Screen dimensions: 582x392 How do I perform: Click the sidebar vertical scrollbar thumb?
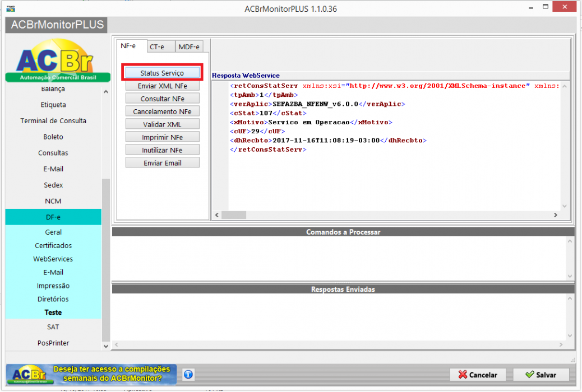tap(106, 260)
